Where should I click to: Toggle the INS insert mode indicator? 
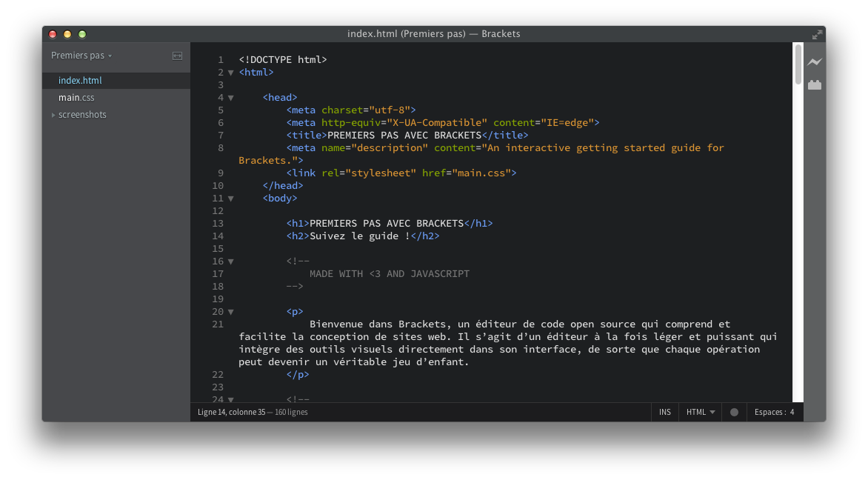665,412
